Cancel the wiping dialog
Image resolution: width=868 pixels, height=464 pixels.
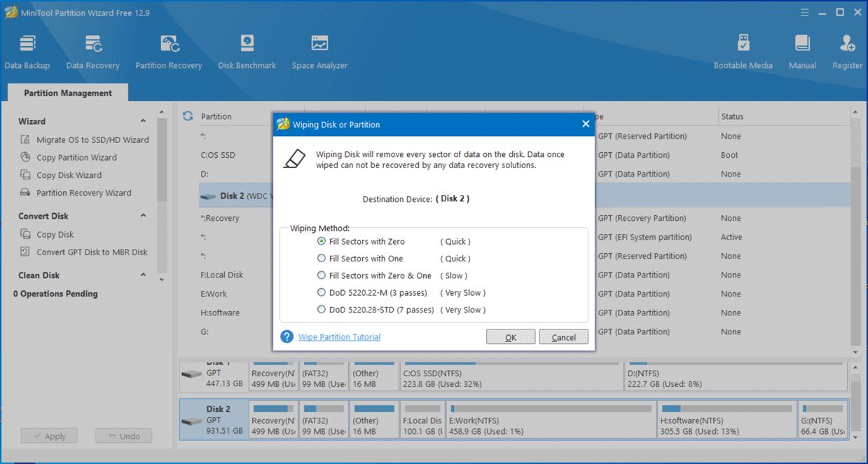coord(563,337)
